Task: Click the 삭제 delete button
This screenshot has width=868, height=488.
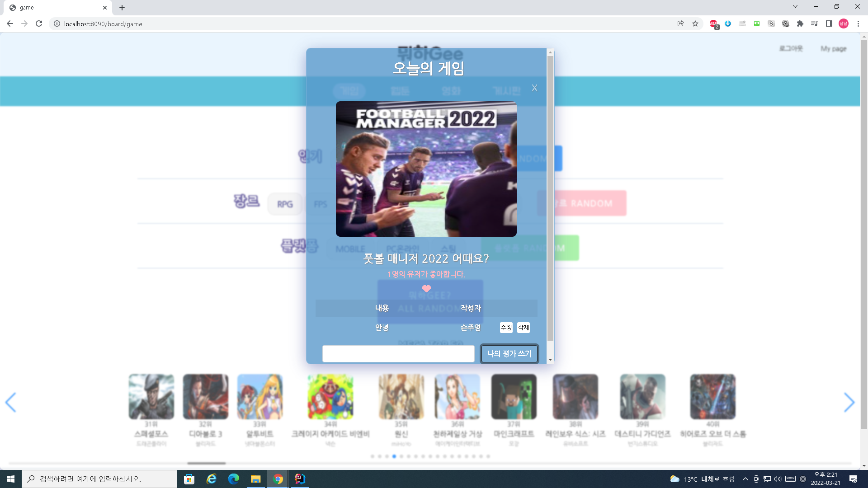Action: point(523,328)
